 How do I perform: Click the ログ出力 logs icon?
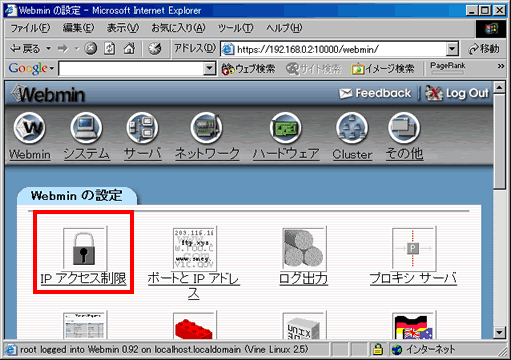pos(304,249)
